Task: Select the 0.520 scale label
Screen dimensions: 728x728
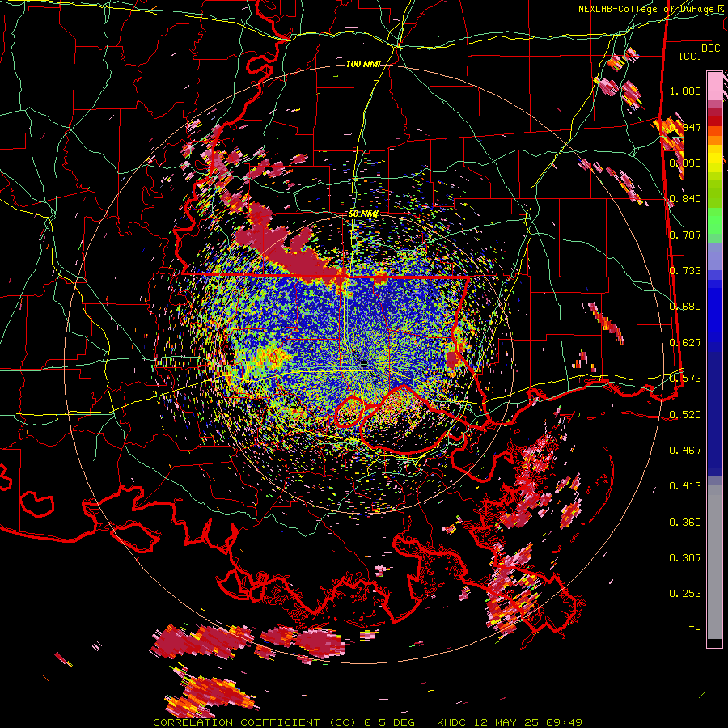Action: click(x=685, y=415)
